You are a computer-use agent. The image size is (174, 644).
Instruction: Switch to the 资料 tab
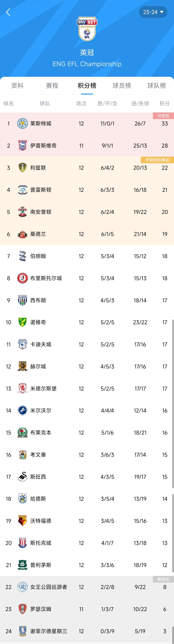[17, 86]
